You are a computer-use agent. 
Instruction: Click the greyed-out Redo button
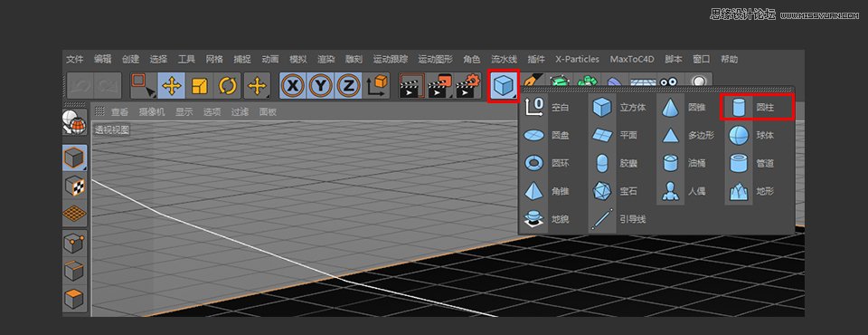tap(108, 86)
